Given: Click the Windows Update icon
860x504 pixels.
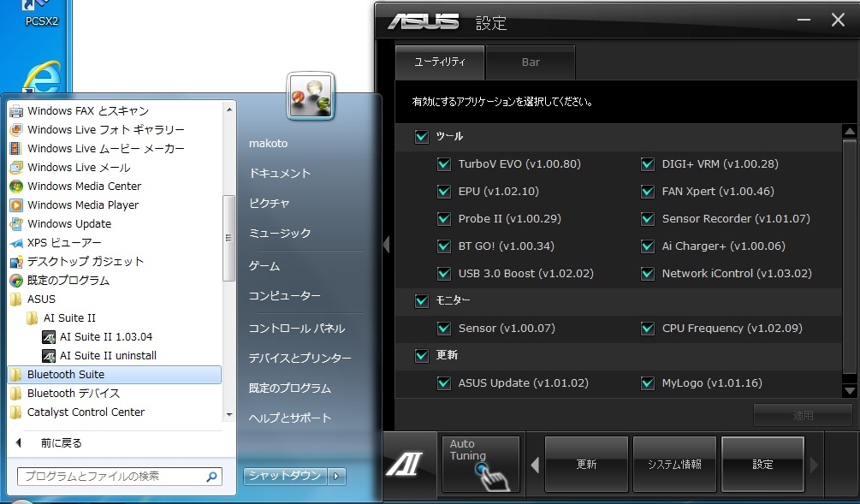Looking at the screenshot, I should click(x=15, y=223).
